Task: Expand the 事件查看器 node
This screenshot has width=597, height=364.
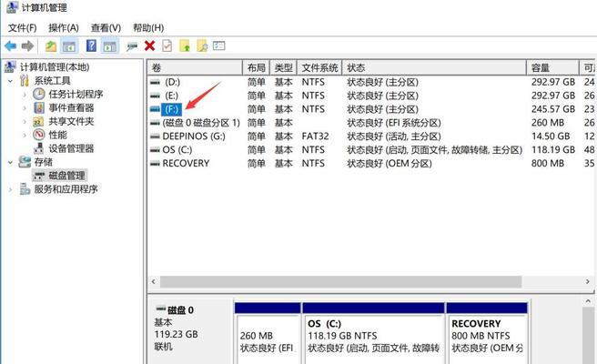Action: [x=25, y=108]
